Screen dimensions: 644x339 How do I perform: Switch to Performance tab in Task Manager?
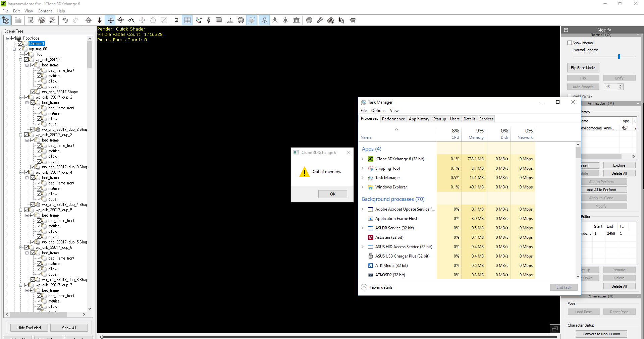tap(393, 119)
